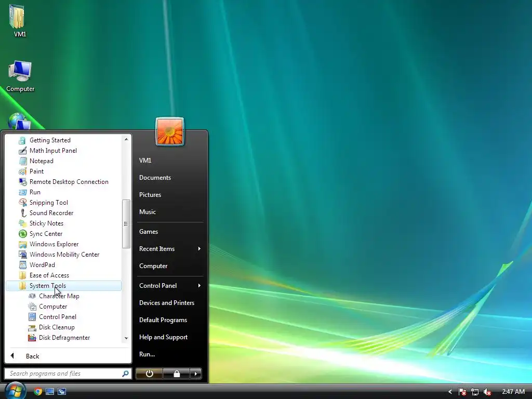Open Devices and Printers
Image resolution: width=532 pixels, height=399 pixels.
(x=167, y=303)
